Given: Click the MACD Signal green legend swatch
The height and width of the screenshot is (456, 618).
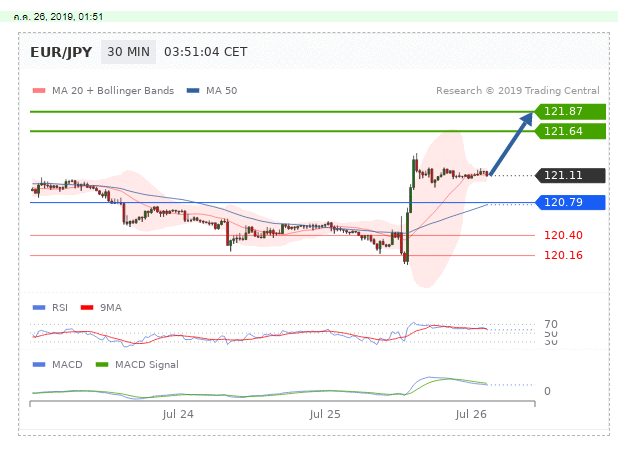Looking at the screenshot, I should 102,365.
